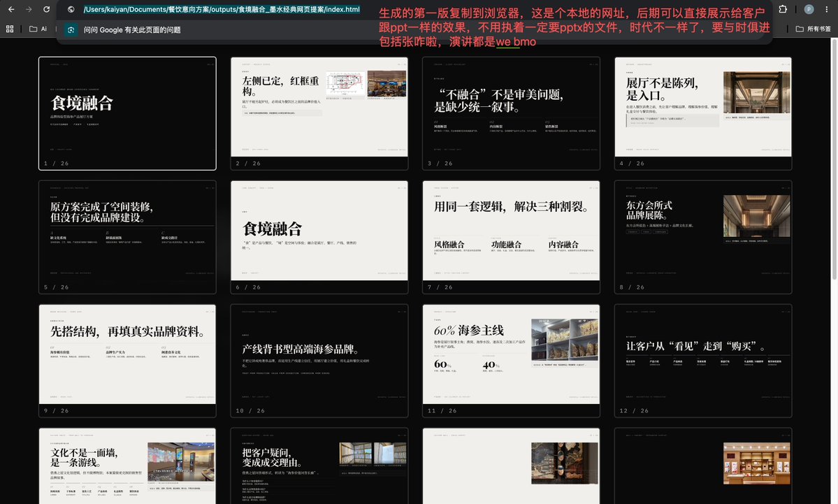Open slide 6 with light 食境融合 title
This screenshot has width=838, height=504.
319,237
